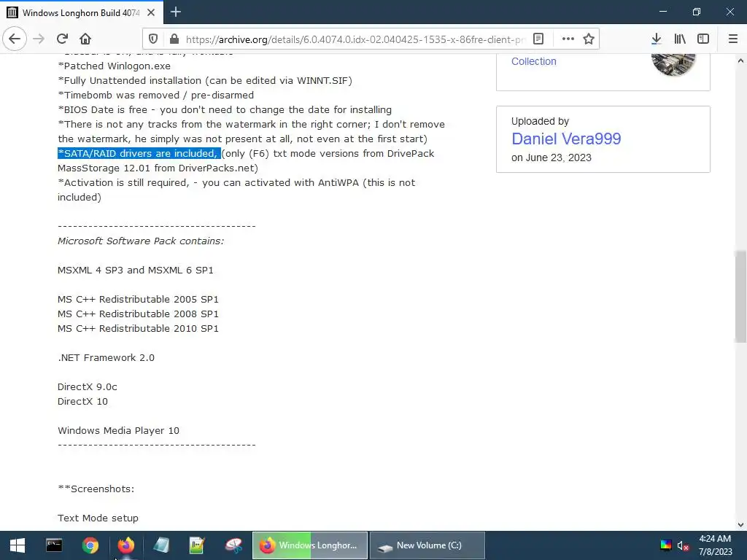The width and height of the screenshot is (747, 560).
Task: Click the muted volume tray icon
Action: (683, 545)
